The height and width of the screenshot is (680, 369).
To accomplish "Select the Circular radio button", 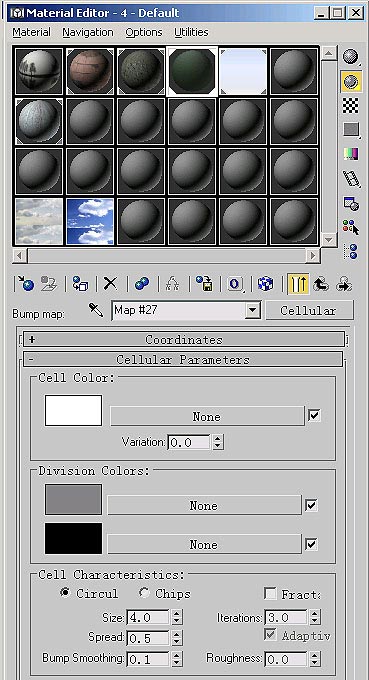I will (x=65, y=593).
